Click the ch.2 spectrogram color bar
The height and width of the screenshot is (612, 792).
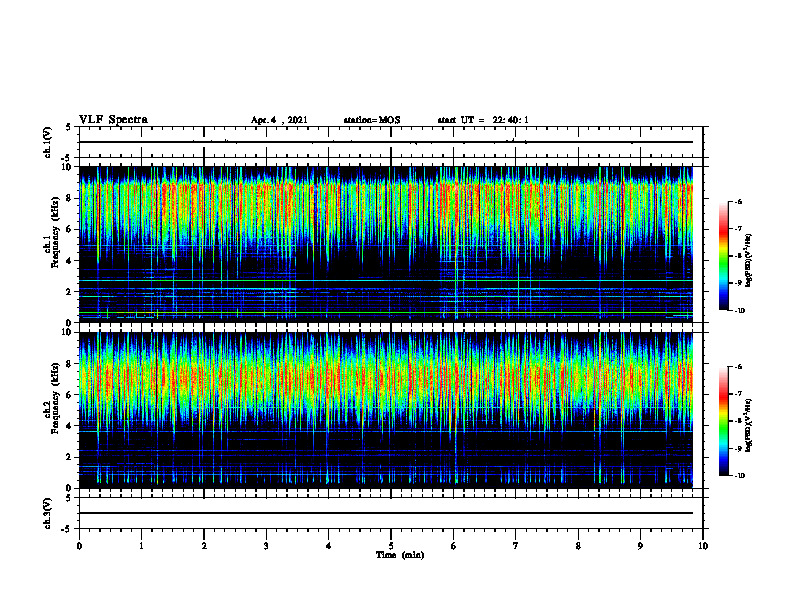click(723, 421)
